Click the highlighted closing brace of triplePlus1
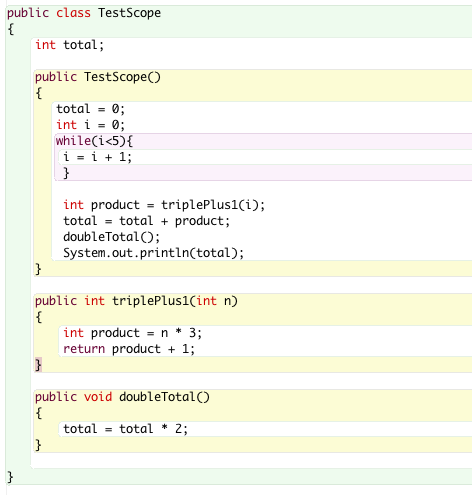 click(x=38, y=365)
